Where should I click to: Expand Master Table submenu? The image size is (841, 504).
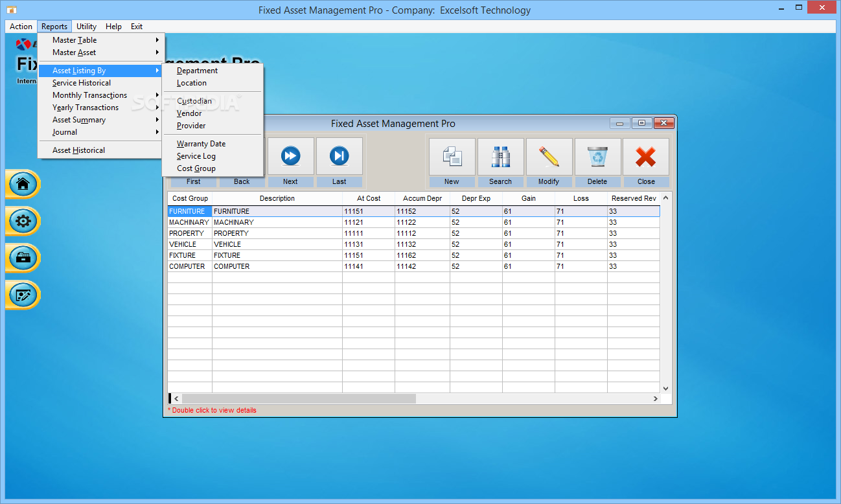(x=100, y=40)
